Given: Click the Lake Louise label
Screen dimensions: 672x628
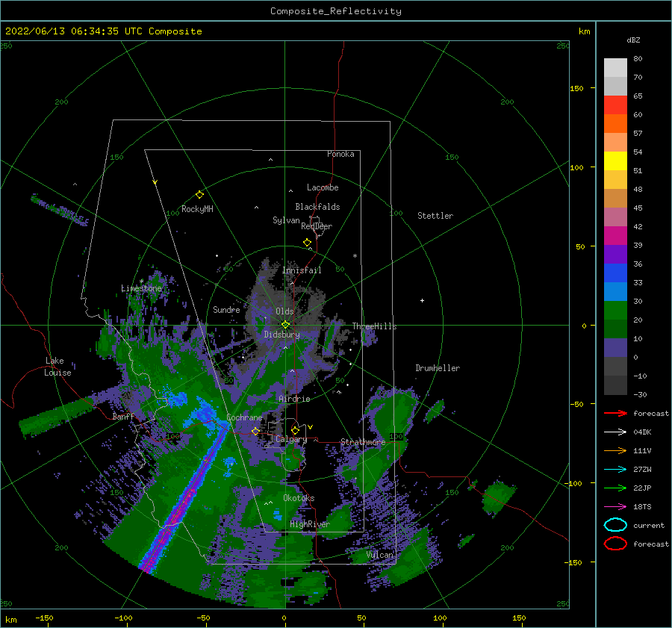Looking at the screenshot, I should coord(58,367).
